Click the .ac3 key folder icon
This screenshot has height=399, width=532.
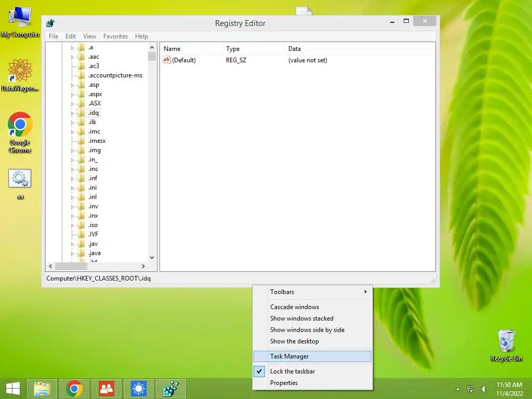pos(82,66)
